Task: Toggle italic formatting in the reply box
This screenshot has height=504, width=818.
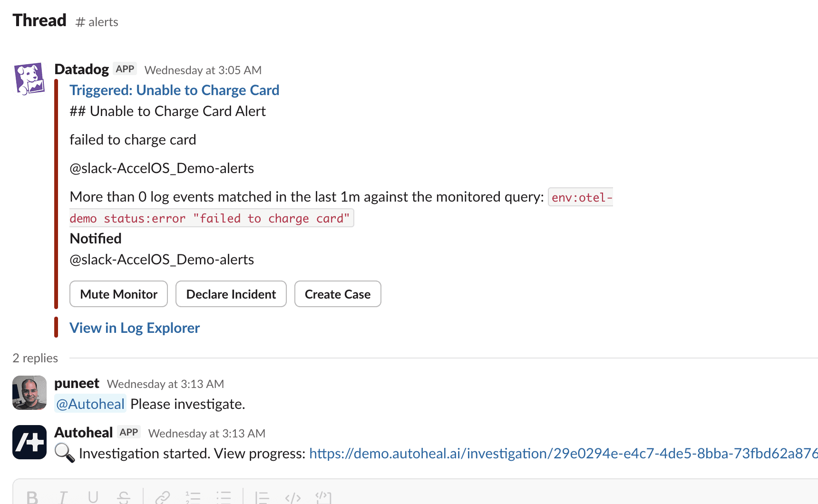Action: point(63,497)
